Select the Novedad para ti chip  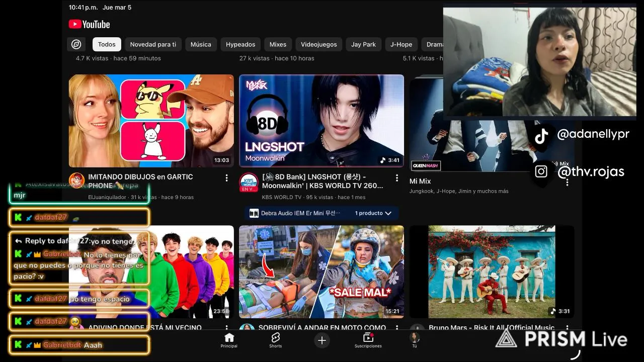point(153,44)
